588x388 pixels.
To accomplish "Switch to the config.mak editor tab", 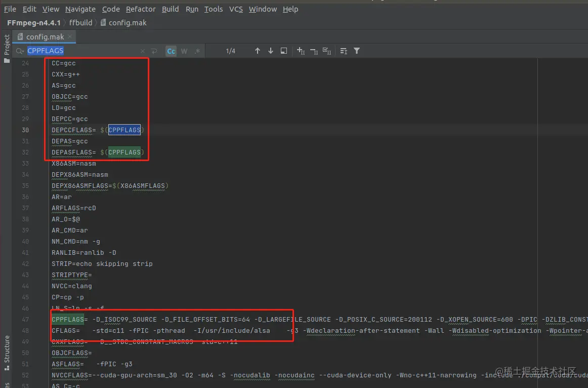I will (x=45, y=36).
